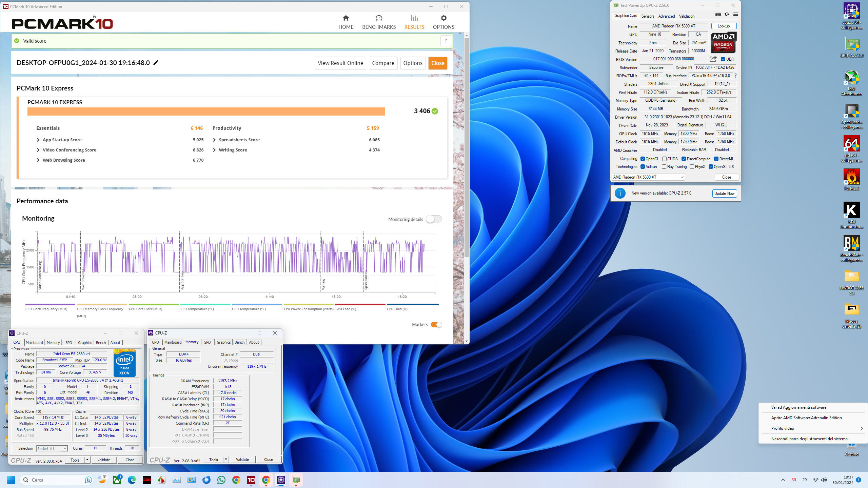
Task: Open the cpuz_x64 desktop shortcut
Action: [x=851, y=16]
